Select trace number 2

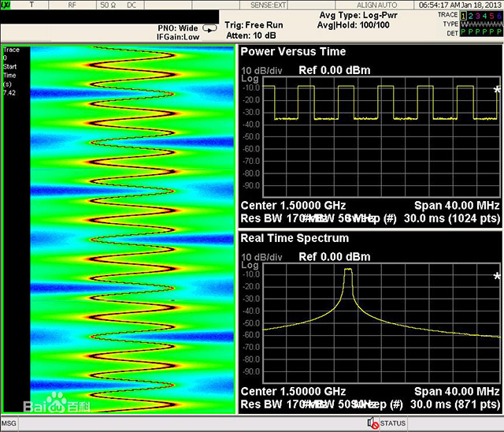[x=471, y=16]
